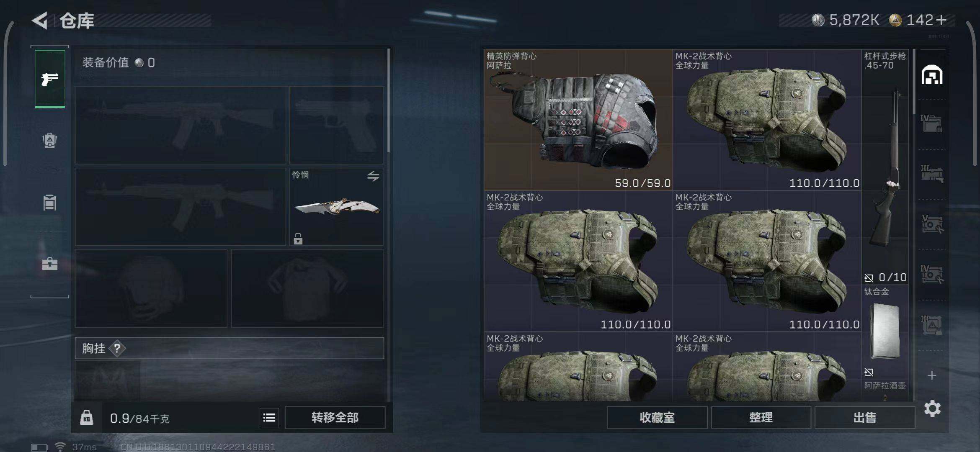This screenshot has height=452, width=980.
Task: Click the 整理 sort button
Action: pyautogui.click(x=761, y=417)
